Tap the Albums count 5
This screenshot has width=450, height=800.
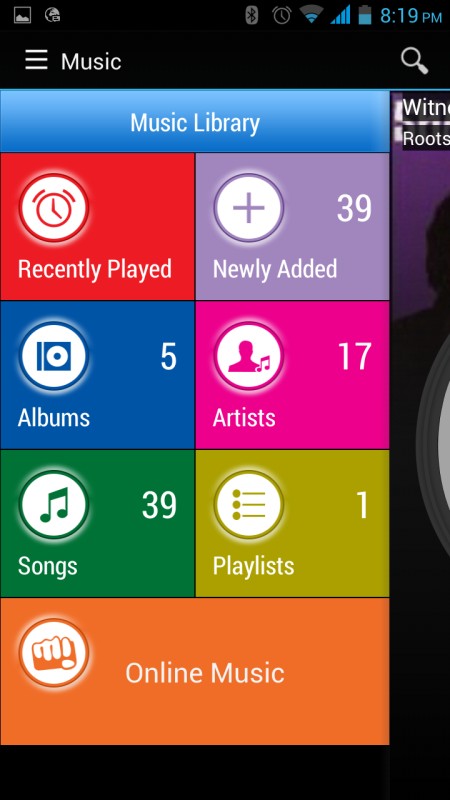(x=168, y=356)
